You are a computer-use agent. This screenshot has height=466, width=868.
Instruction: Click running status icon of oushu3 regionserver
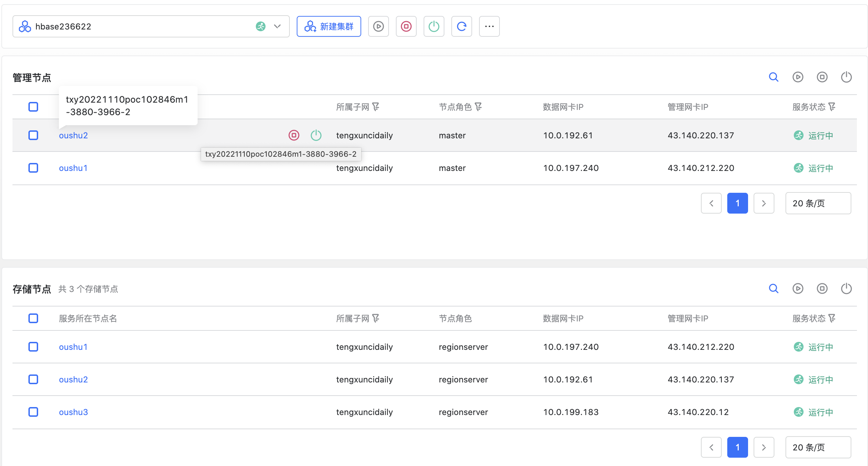[x=799, y=412]
